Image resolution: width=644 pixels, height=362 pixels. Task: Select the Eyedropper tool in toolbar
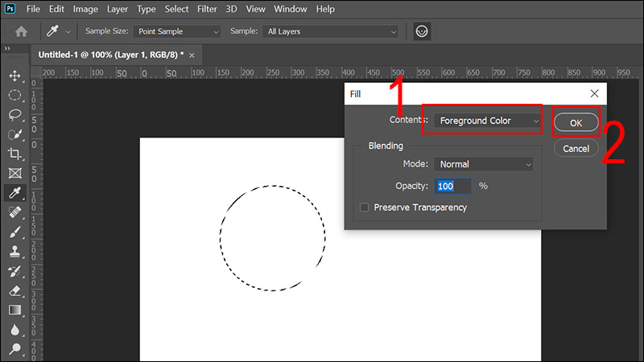coord(14,192)
